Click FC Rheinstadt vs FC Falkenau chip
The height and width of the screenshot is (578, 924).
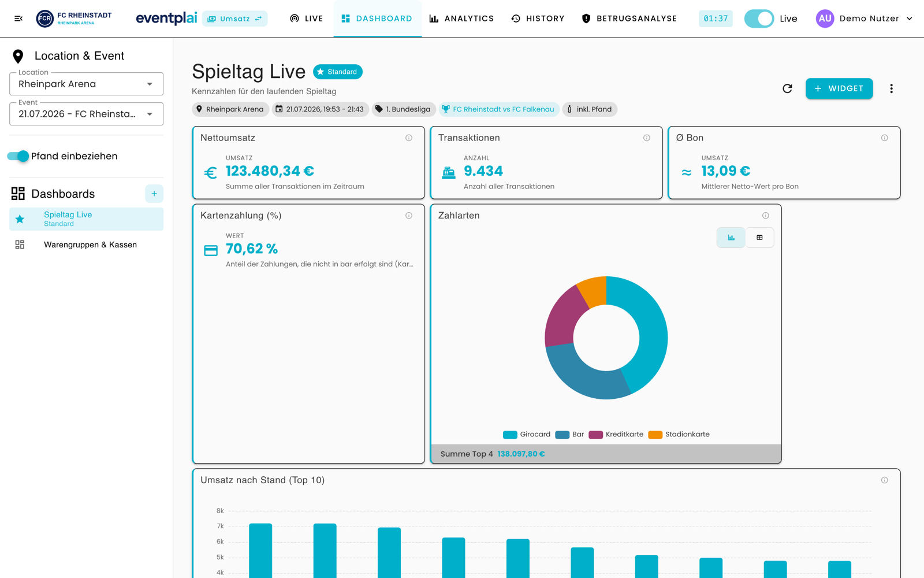(x=498, y=109)
